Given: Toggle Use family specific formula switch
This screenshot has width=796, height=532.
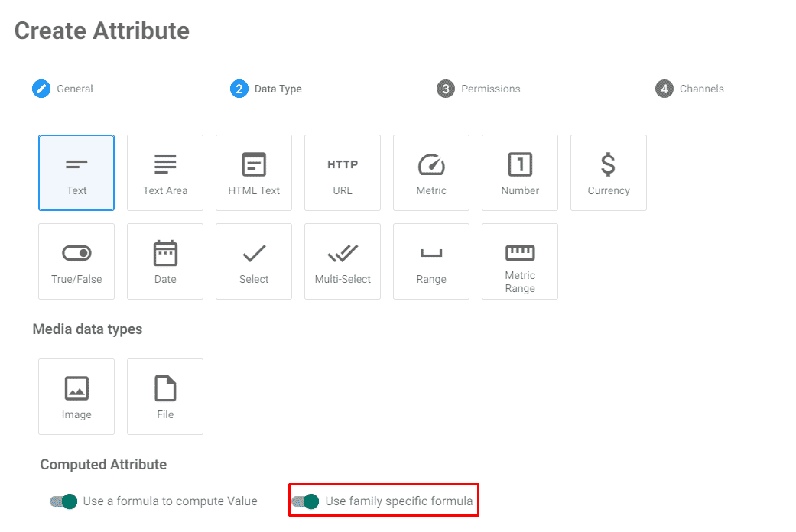Looking at the screenshot, I should (x=305, y=501).
